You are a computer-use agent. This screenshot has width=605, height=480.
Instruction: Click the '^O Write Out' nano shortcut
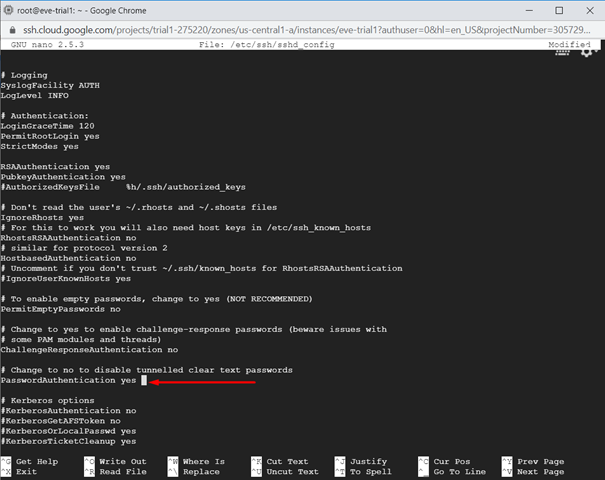pos(115,461)
